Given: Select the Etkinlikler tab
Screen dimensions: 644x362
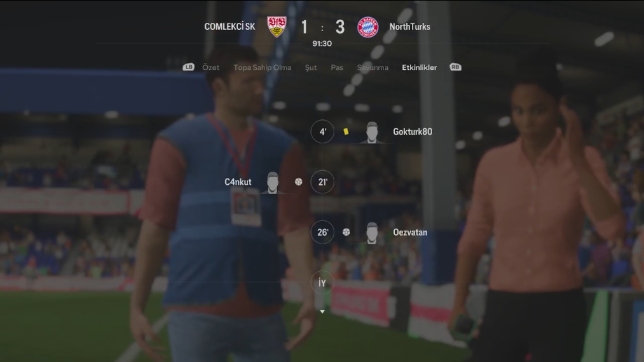Looking at the screenshot, I should click(420, 67).
